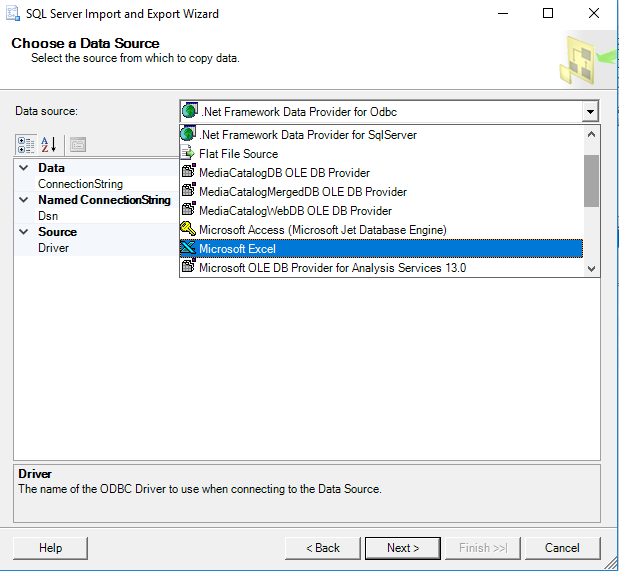Click the icon beside .Net Framework Data Provider for SqlServer

[x=188, y=134]
